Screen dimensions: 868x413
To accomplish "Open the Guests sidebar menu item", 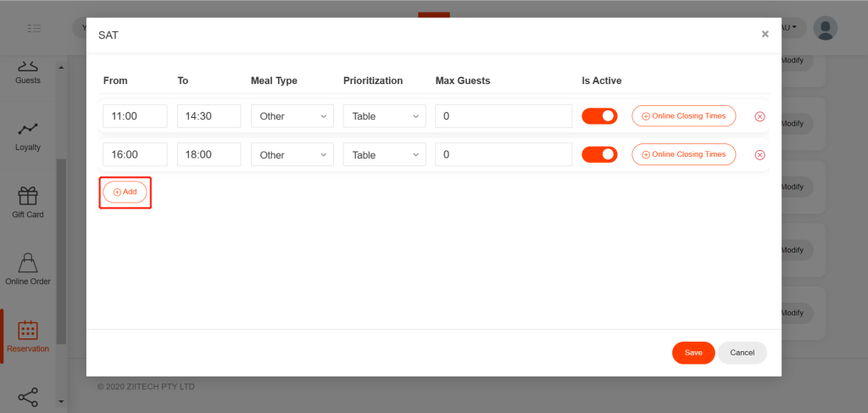I will (28, 71).
